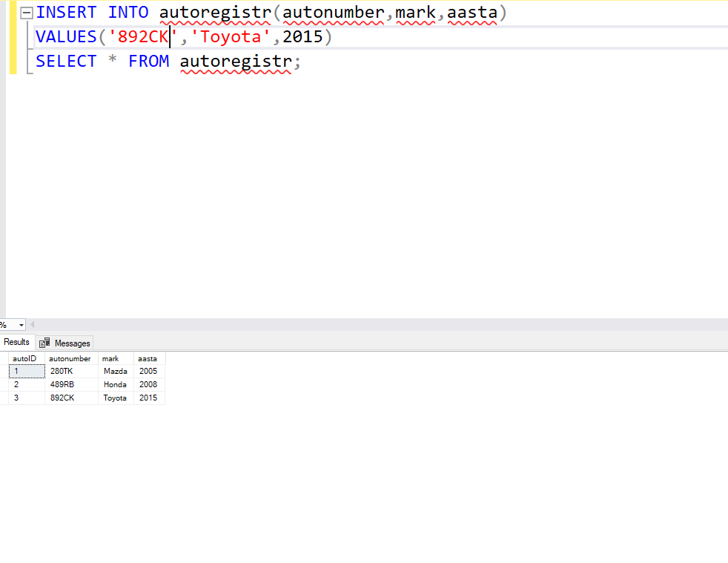Switch to the Results tab

click(17, 343)
